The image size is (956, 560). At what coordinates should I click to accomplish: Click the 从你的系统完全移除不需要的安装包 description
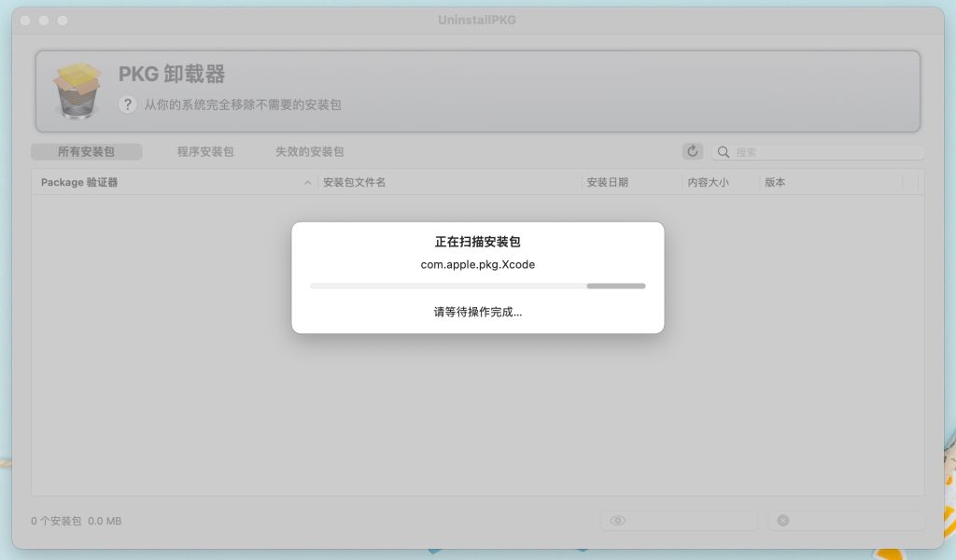pos(243,105)
